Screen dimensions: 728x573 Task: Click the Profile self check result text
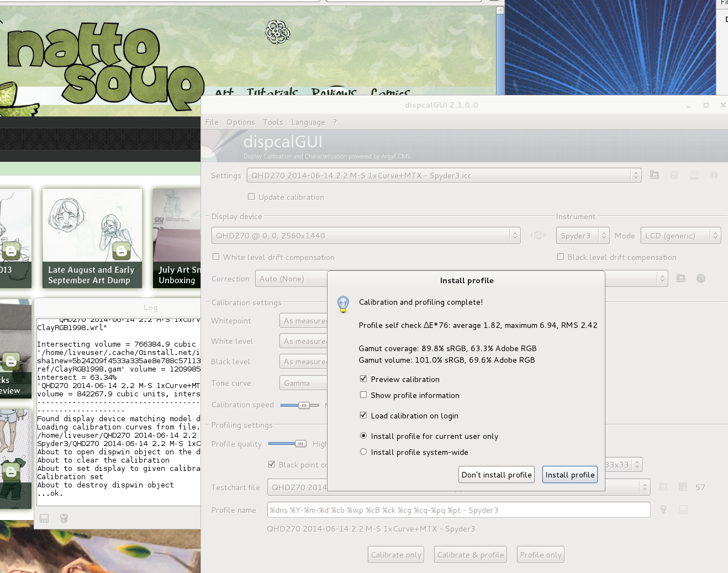click(x=478, y=325)
